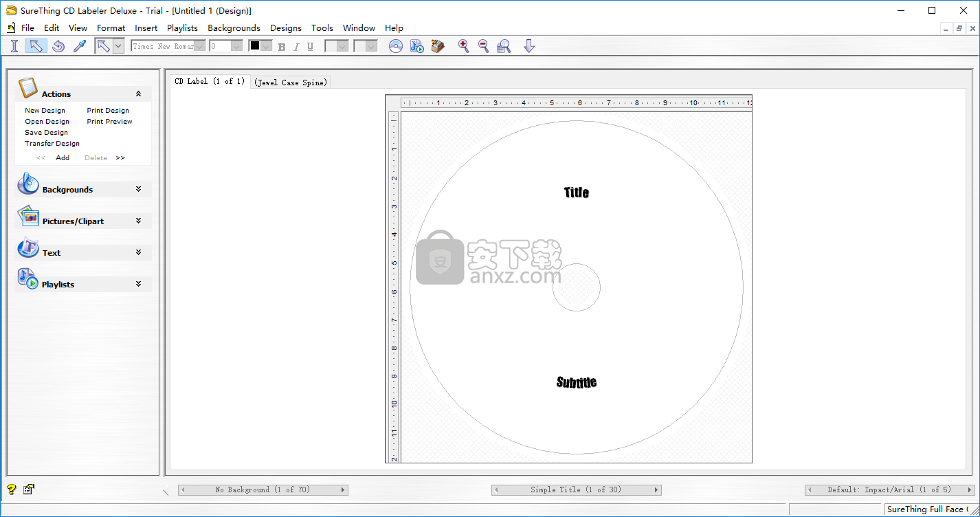
Task: Click Transfer Design link
Action: 52,144
